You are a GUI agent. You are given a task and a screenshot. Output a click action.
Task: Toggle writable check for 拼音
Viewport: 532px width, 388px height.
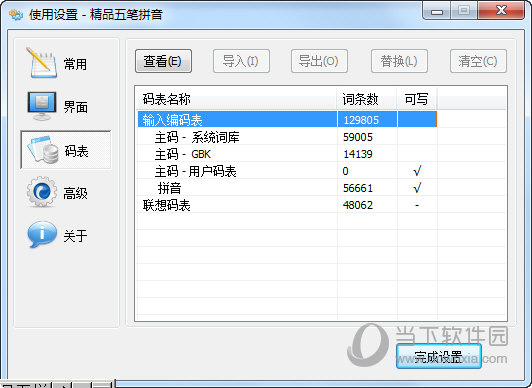[417, 188]
